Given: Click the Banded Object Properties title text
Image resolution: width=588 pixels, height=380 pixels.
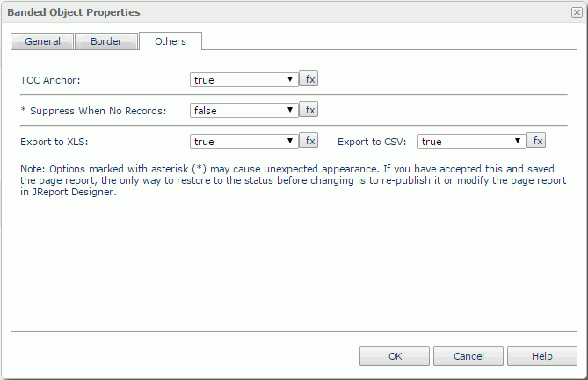Looking at the screenshot, I should [x=74, y=12].
